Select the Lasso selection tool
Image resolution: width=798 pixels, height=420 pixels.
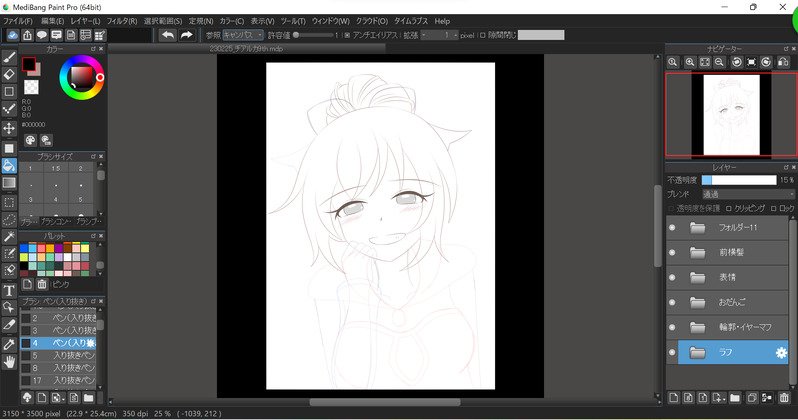tap(9, 219)
